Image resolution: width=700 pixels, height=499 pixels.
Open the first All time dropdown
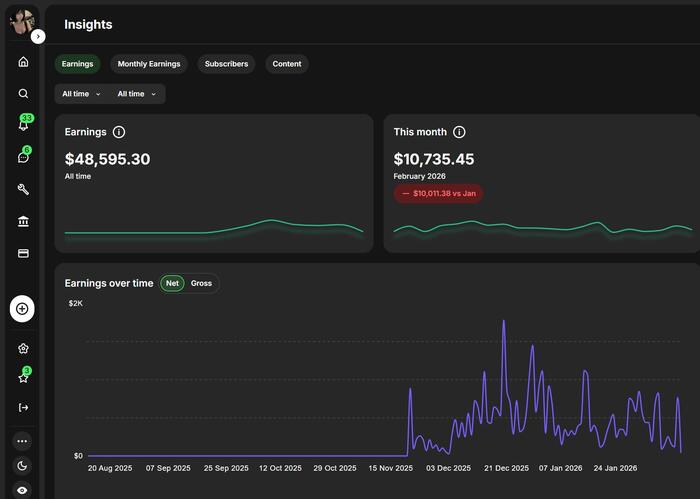(x=81, y=94)
